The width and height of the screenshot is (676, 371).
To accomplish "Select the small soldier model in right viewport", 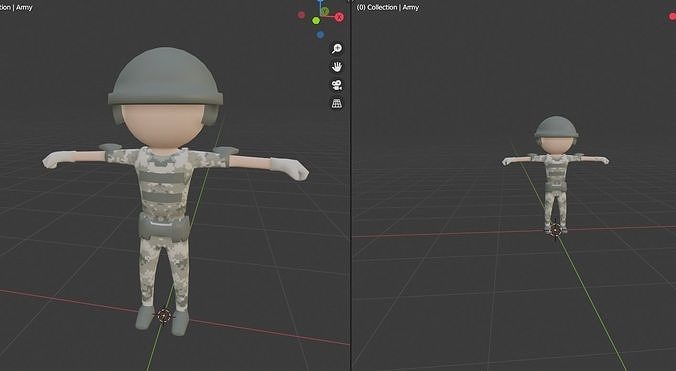I will click(x=556, y=175).
